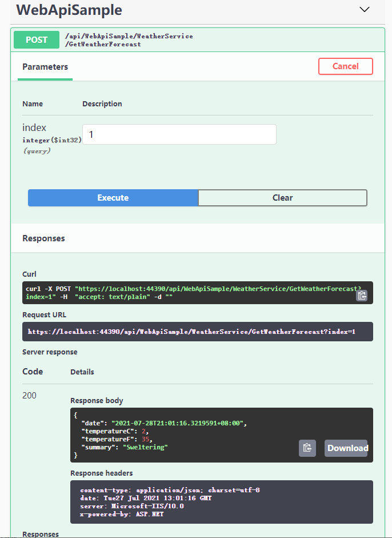Click the summary value "Sweltering"
The image size is (392, 538).
click(x=146, y=447)
